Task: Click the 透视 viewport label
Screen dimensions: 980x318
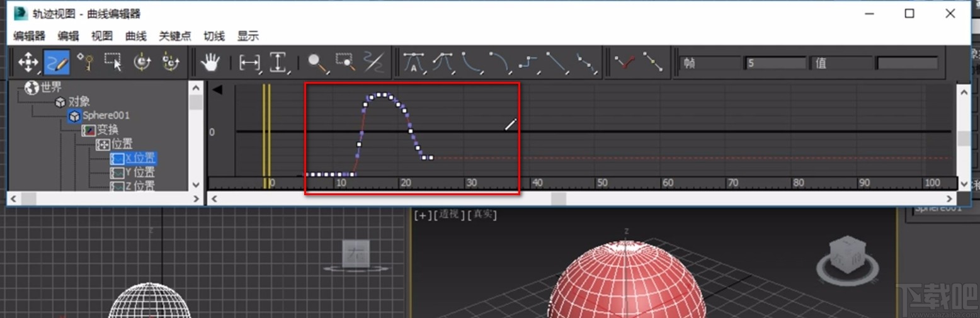Action: (x=448, y=215)
